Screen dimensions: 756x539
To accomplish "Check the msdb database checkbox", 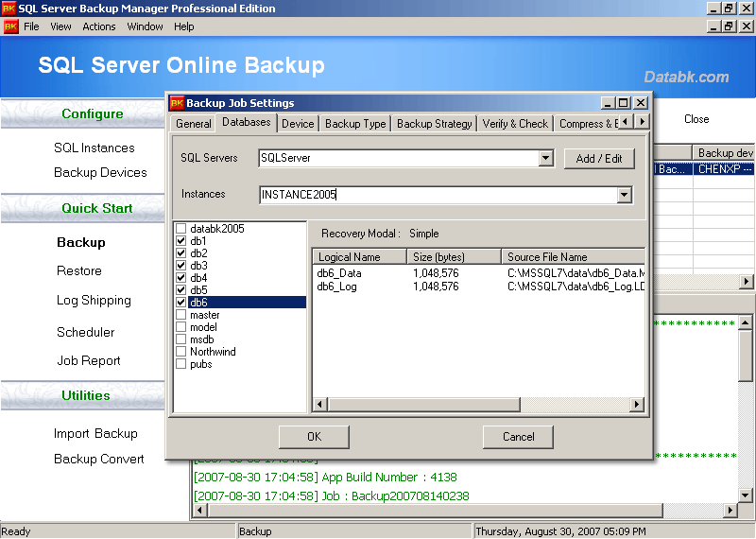I will [181, 339].
